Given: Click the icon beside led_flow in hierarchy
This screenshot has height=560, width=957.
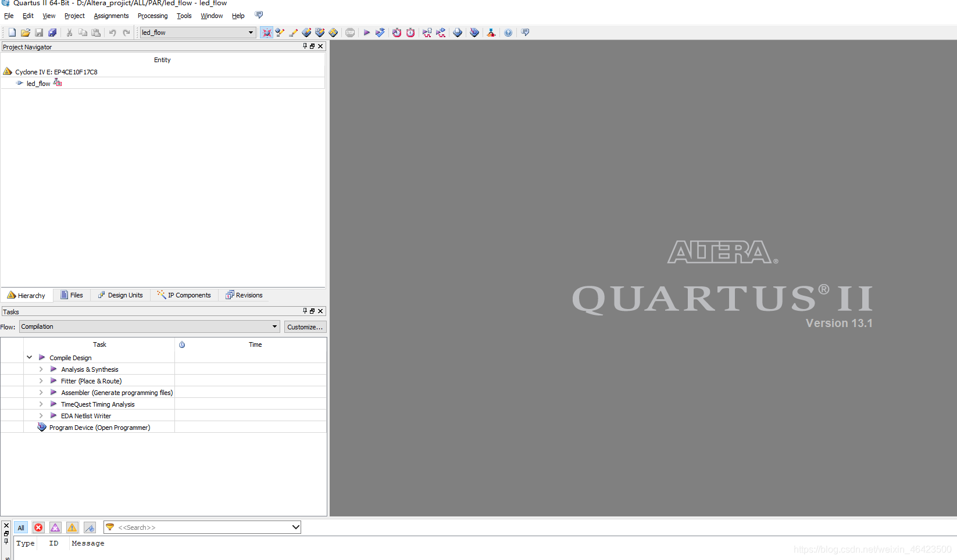Looking at the screenshot, I should tap(58, 83).
